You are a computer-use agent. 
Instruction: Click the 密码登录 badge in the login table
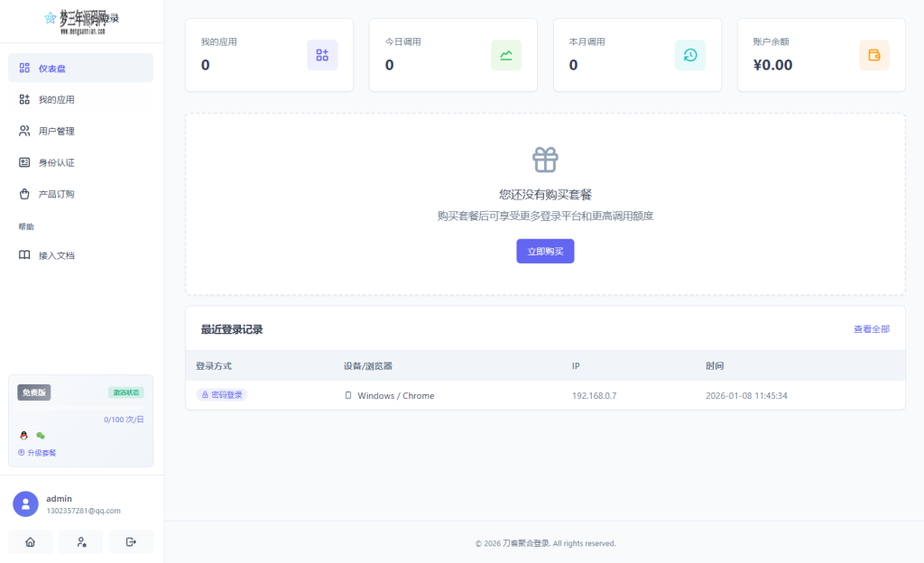[x=221, y=395]
